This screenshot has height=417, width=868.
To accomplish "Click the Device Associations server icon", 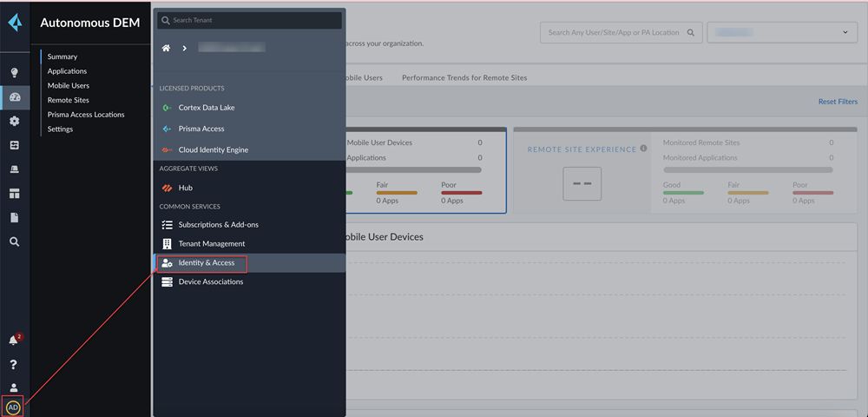I will click(x=167, y=281).
